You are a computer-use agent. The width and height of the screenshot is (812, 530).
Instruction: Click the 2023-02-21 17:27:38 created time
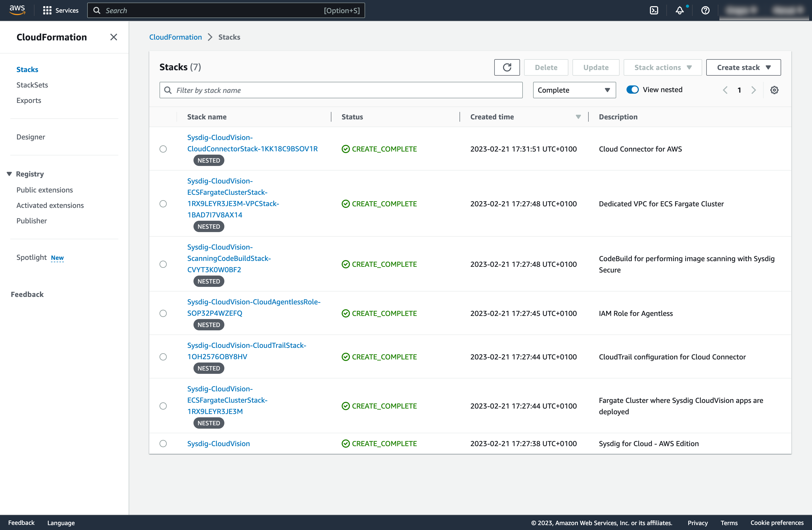tap(523, 443)
